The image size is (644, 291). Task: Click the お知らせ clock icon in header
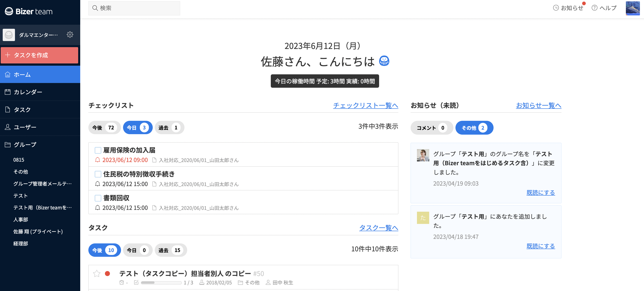coord(555,8)
